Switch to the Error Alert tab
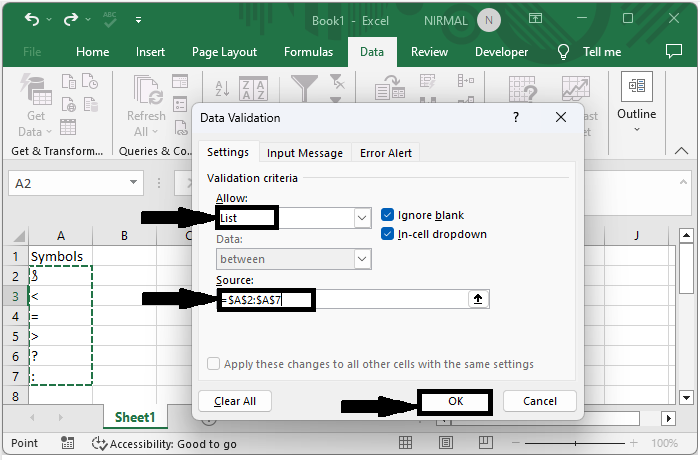The image size is (700, 460). point(386,153)
